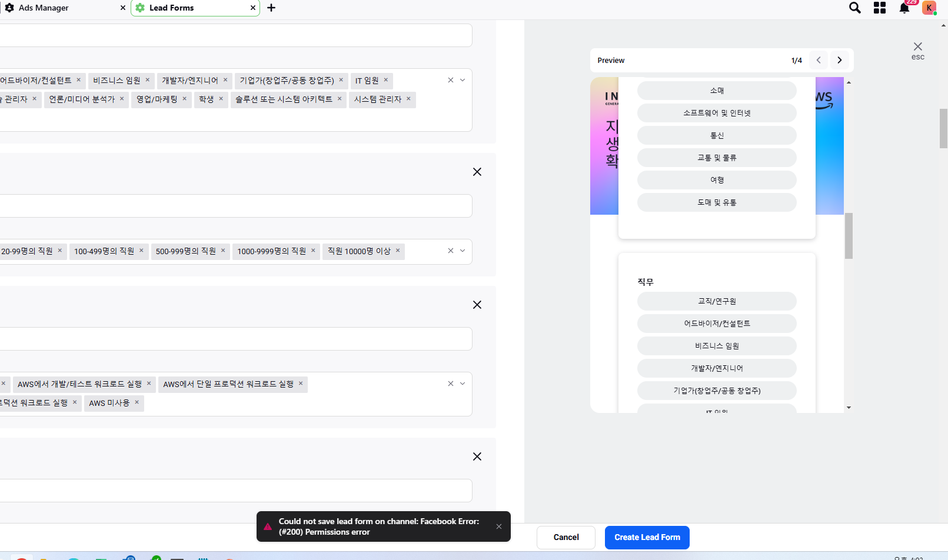
Task: Delete the bottom question section
Action: 477,456
